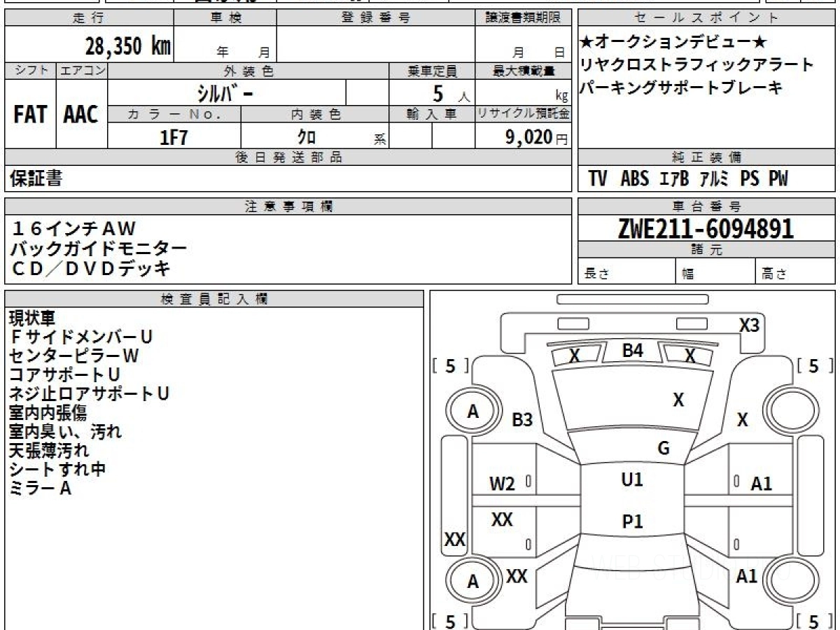Click the 車検 header cell
The height and width of the screenshot is (630, 840).
(x=225, y=18)
